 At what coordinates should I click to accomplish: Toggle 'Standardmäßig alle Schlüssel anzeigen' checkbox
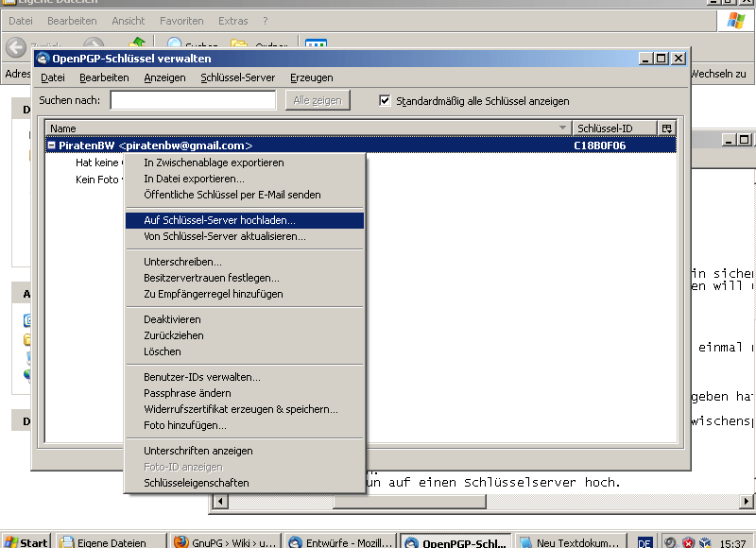click(x=385, y=101)
